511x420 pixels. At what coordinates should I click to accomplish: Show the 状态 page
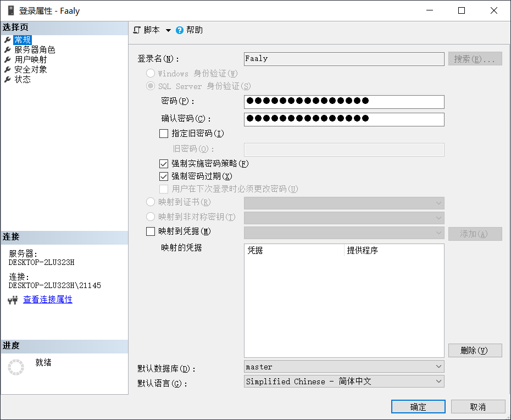[x=23, y=79]
